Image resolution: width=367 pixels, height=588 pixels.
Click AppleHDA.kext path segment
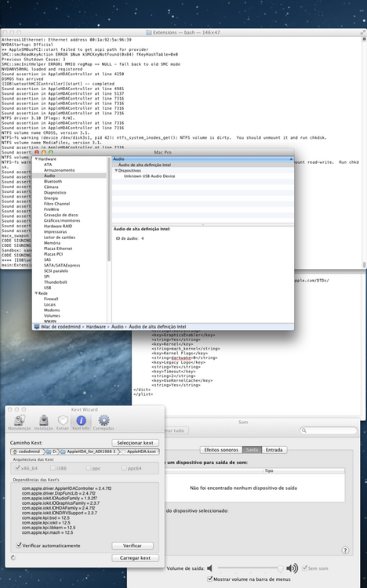point(139,452)
